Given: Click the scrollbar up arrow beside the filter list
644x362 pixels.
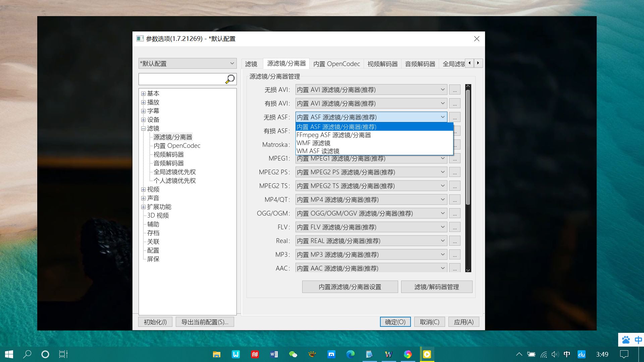Looking at the screenshot, I should (x=468, y=86).
